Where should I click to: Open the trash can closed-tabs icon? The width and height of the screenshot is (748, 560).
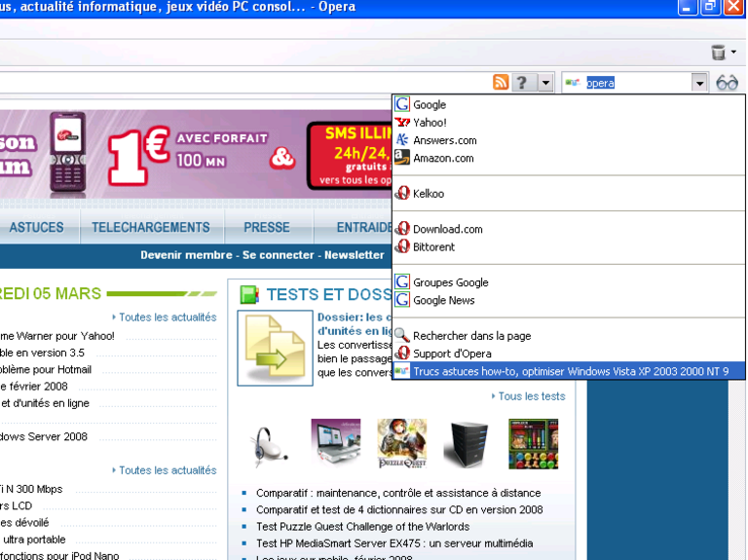tap(718, 52)
